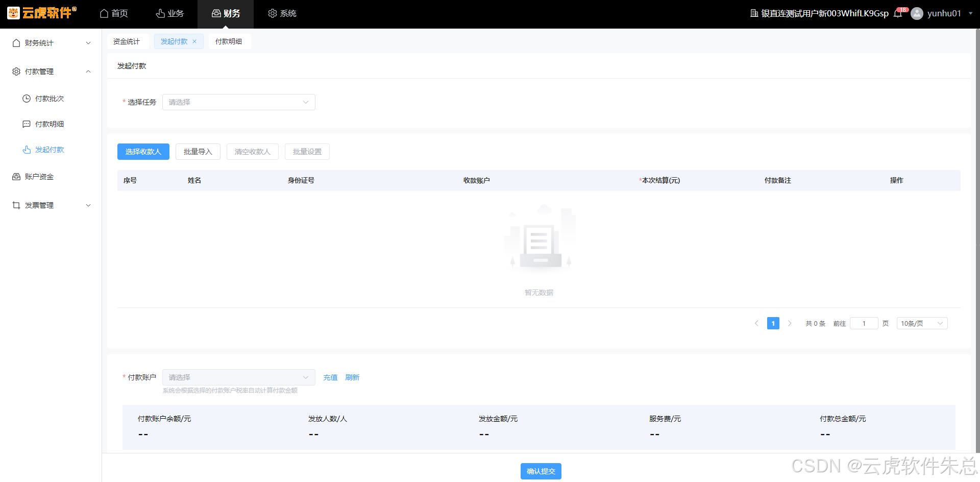Open 付款批次 in the sidebar
Screen dimensions: 980x482
click(x=49, y=99)
